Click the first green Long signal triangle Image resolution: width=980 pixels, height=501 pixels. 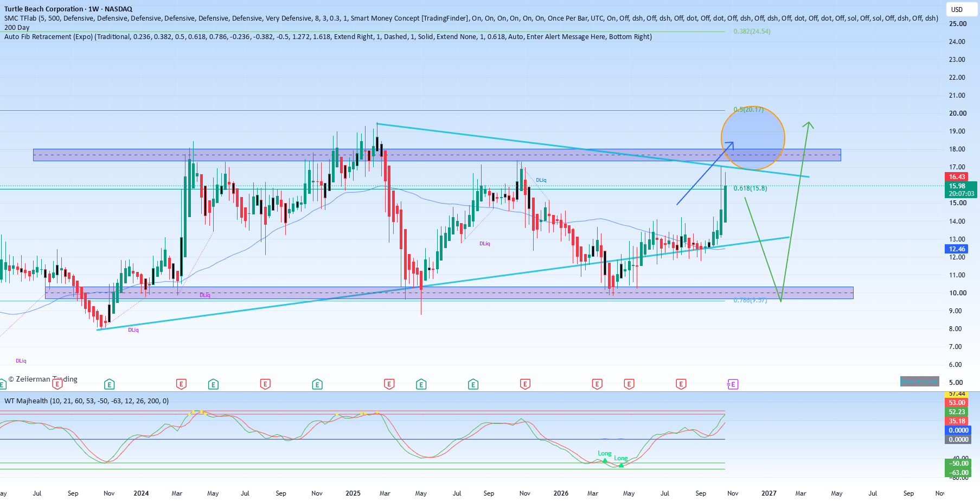(605, 460)
